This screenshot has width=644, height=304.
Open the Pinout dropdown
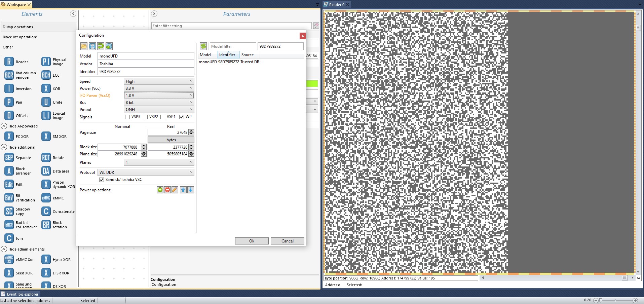click(x=159, y=110)
